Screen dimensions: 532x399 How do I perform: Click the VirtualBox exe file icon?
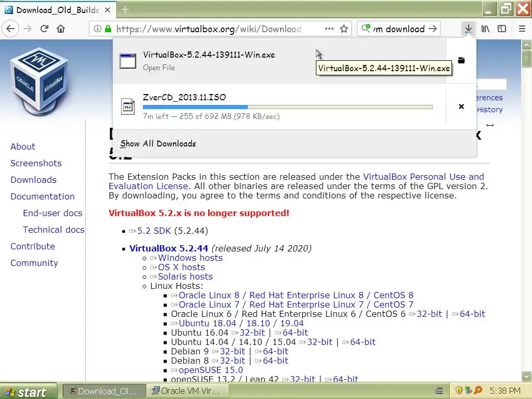pos(128,61)
